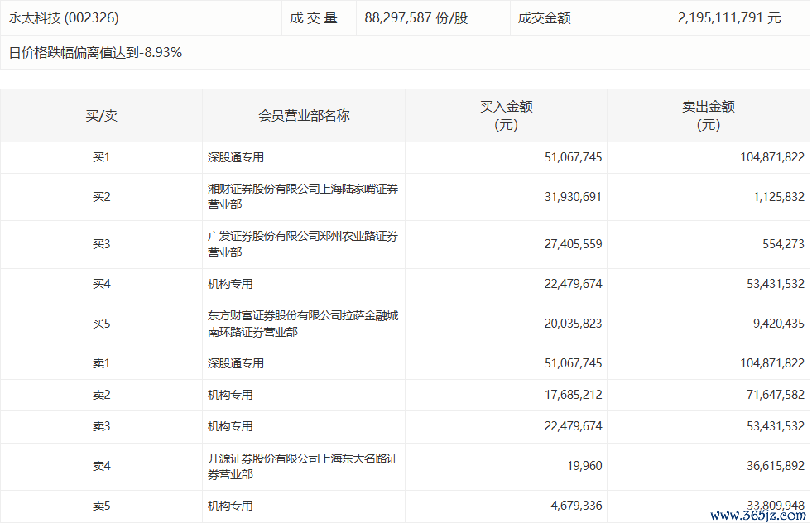
Task: Select 51,067,745 in the 卖1 row
Action: click(574, 364)
